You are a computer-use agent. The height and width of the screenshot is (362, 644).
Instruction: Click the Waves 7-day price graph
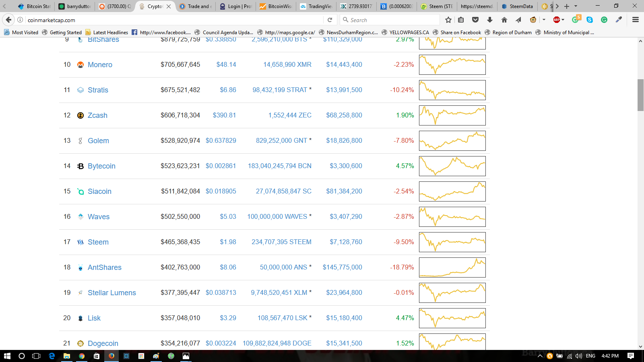452,217
